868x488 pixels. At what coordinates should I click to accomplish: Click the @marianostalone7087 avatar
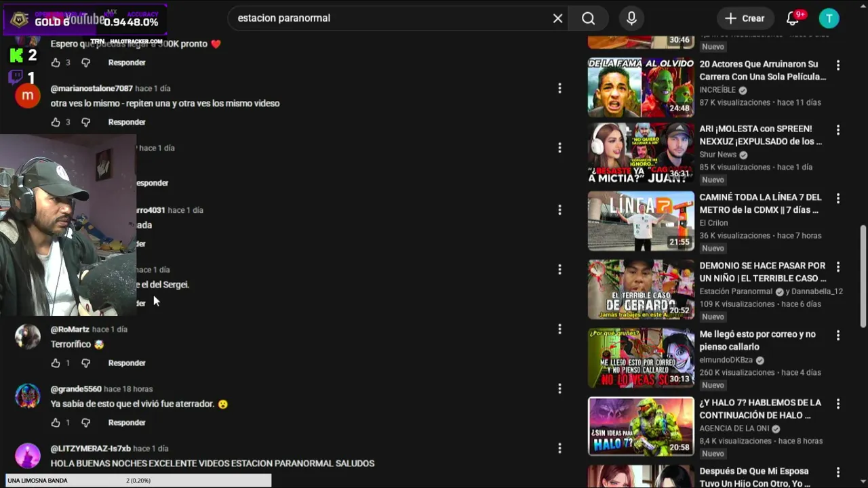click(28, 96)
